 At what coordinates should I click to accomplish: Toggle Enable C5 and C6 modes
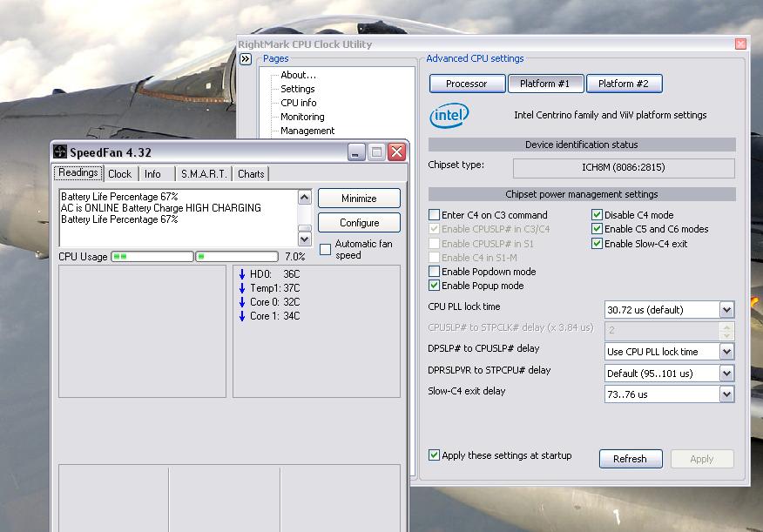click(597, 229)
